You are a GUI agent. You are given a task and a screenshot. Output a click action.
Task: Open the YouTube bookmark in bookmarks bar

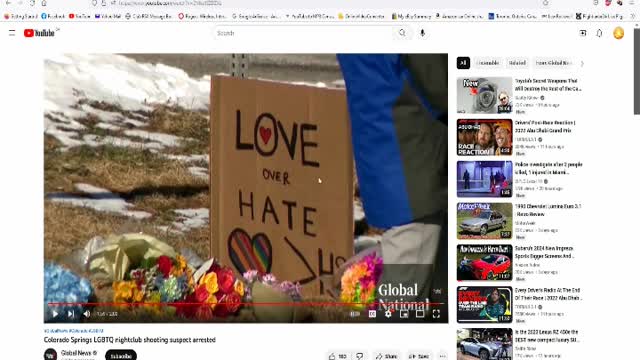click(80, 16)
